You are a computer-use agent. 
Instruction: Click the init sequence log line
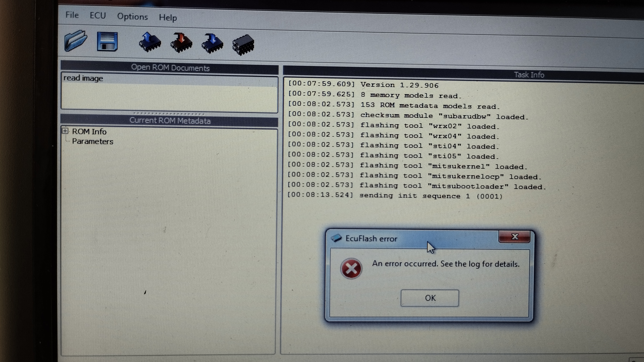[395, 196]
